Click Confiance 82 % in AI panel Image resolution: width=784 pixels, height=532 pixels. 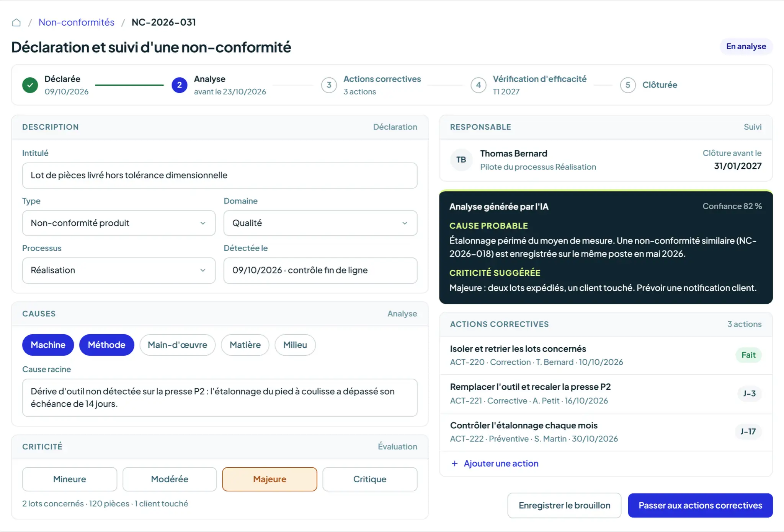click(x=732, y=207)
